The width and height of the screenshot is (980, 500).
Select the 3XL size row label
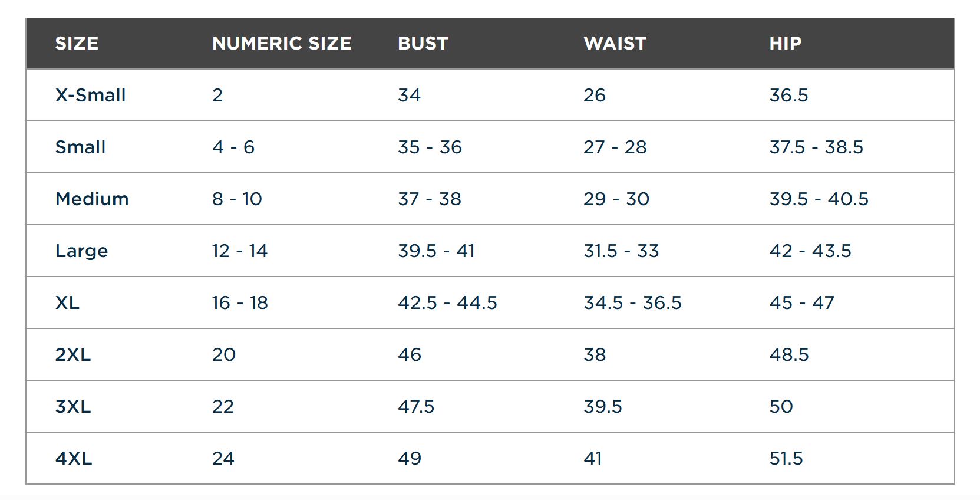73,407
